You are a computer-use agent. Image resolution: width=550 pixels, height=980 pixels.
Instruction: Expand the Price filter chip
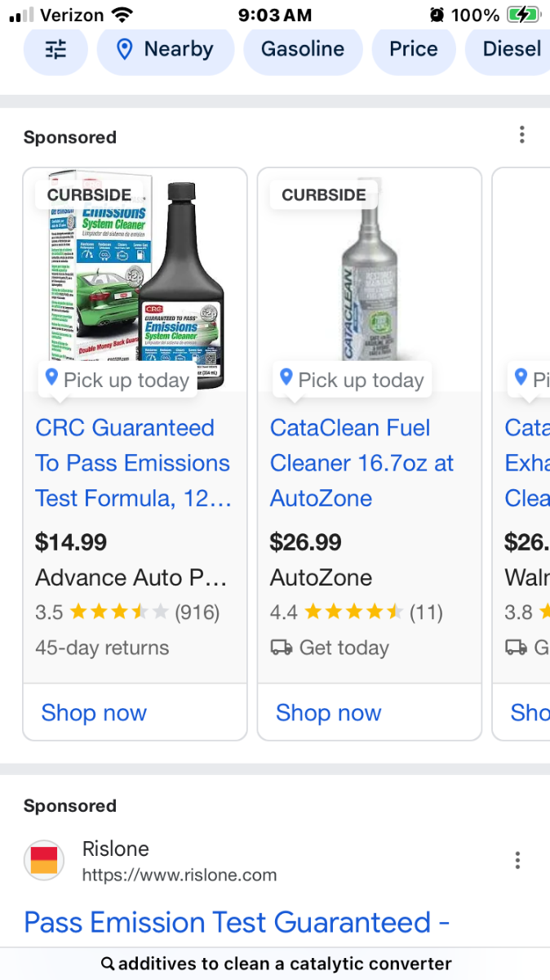click(414, 50)
